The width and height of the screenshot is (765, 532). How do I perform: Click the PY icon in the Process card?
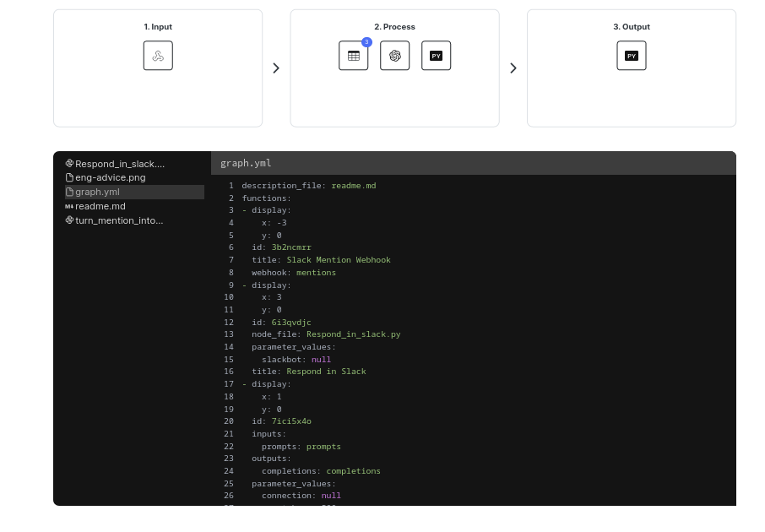pyautogui.click(x=437, y=56)
